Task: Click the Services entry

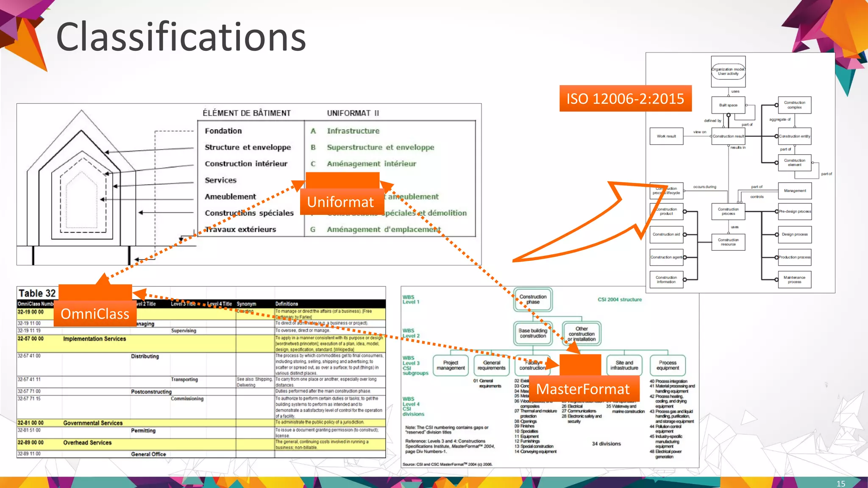Action: pos(220,180)
